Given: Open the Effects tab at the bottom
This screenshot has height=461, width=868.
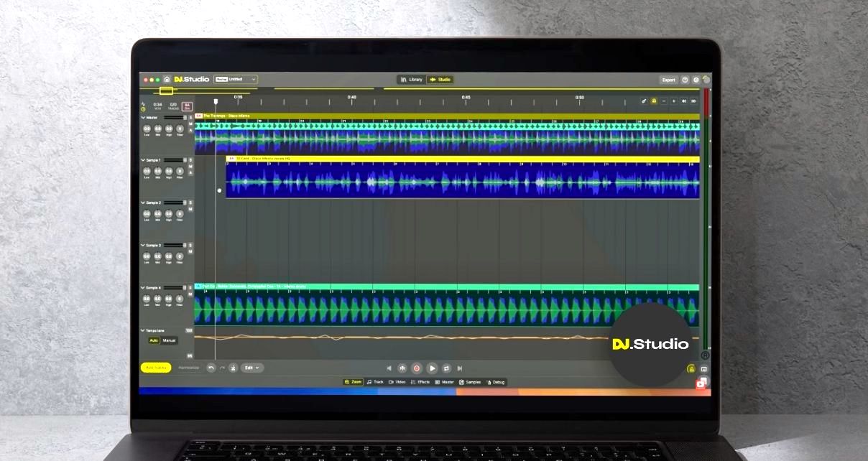Looking at the screenshot, I should pos(422,382).
